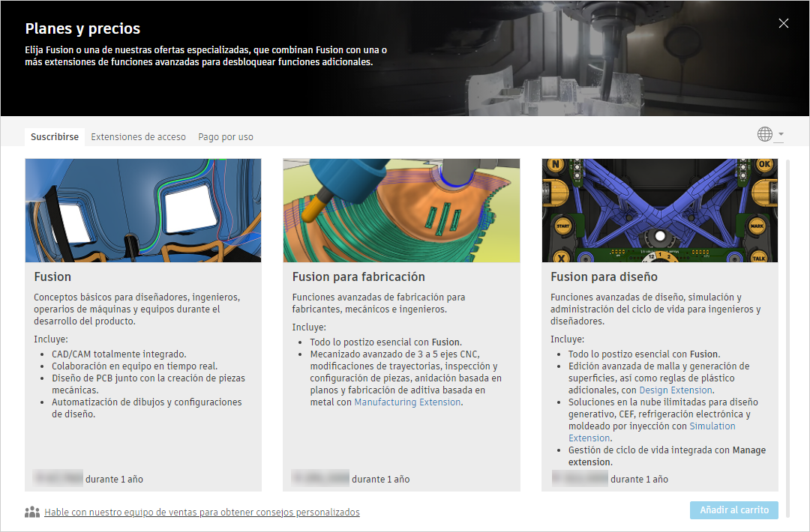810x532 pixels.
Task: Open the Manufacturing Extension link
Action: [407, 402]
